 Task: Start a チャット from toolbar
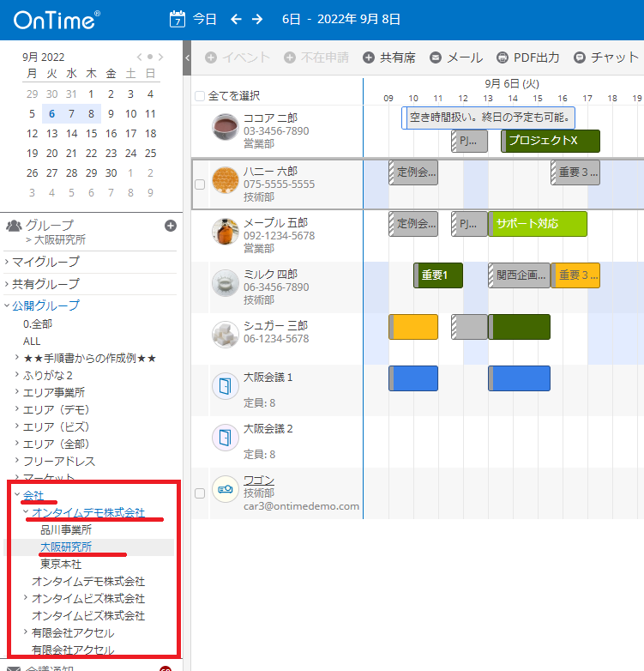point(606,57)
